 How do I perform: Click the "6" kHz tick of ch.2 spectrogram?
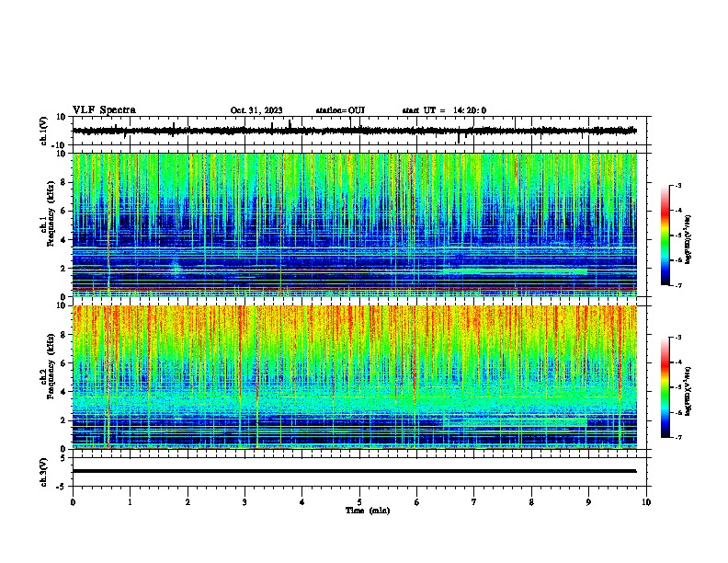tap(64, 363)
